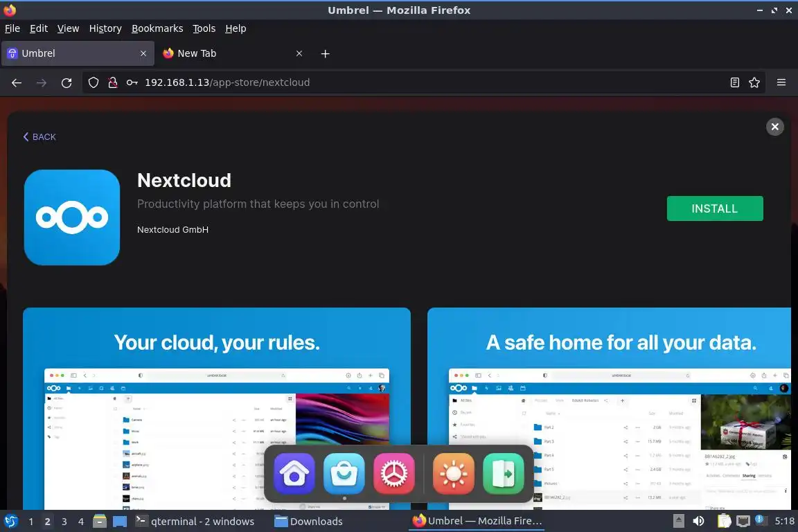798x532 pixels.
Task: Open the Tools menu
Action: pos(204,28)
